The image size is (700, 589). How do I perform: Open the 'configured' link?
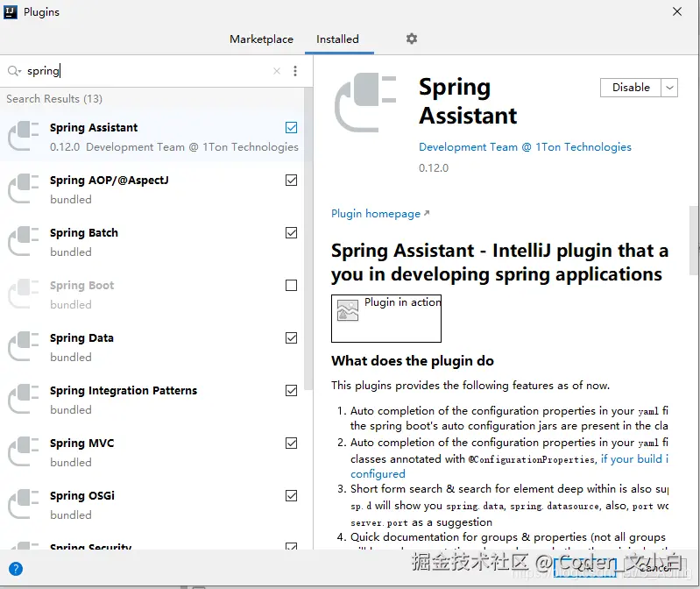coord(378,474)
